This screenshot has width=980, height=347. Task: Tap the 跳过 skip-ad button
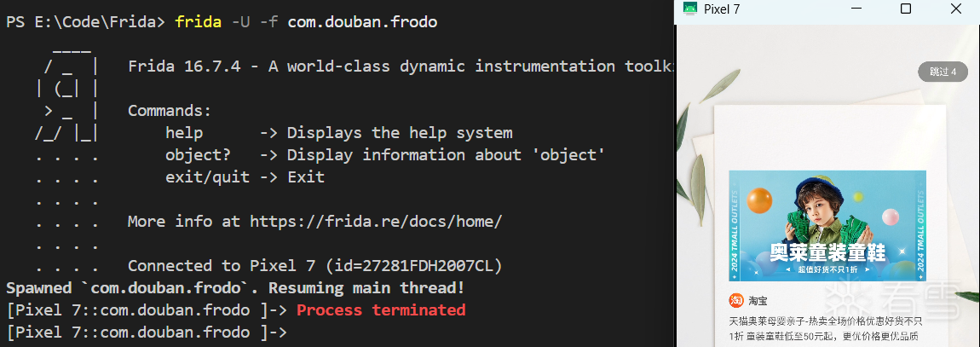tap(943, 72)
